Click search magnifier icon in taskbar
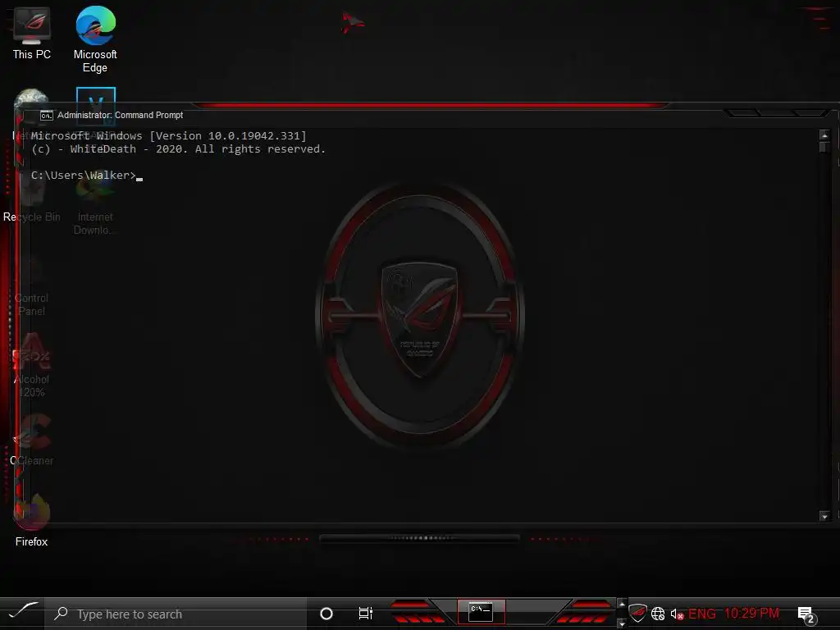This screenshot has width=840, height=630. [61, 614]
